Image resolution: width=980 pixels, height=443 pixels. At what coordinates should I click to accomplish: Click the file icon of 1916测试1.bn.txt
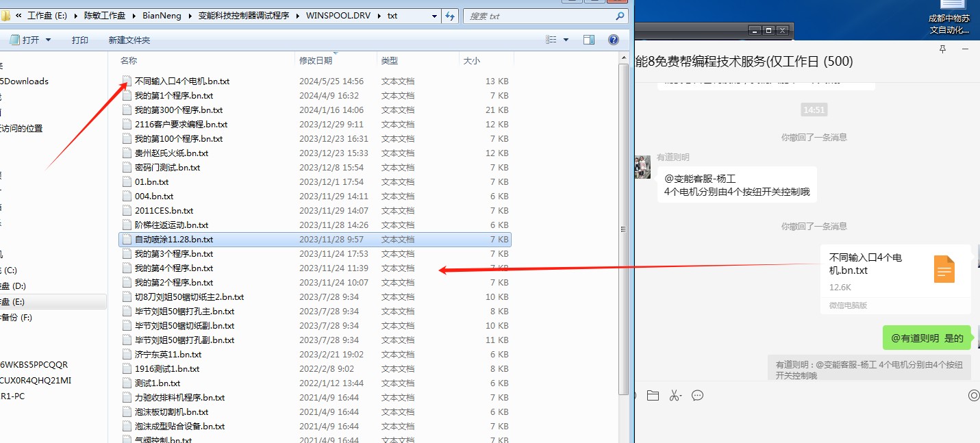coord(126,368)
